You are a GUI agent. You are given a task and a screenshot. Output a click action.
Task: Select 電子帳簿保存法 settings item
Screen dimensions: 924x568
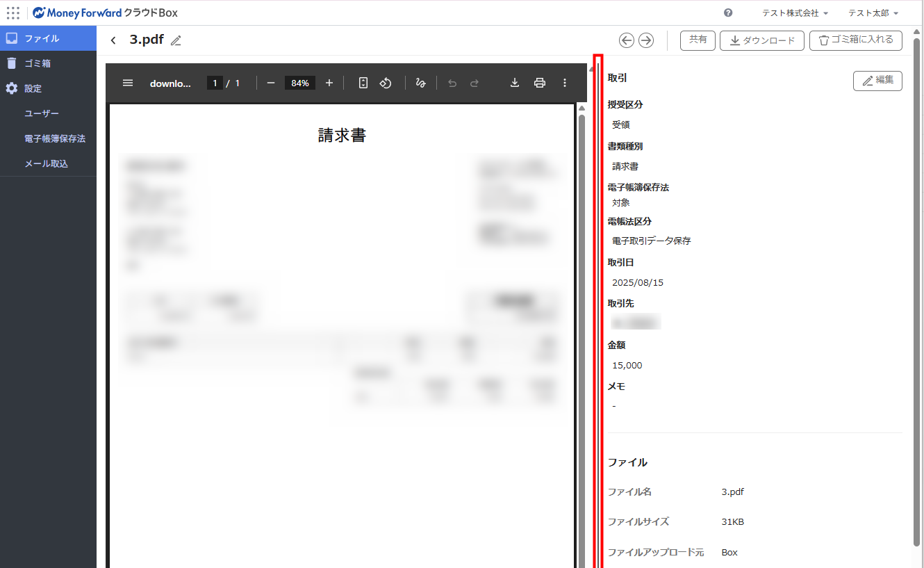pos(55,138)
